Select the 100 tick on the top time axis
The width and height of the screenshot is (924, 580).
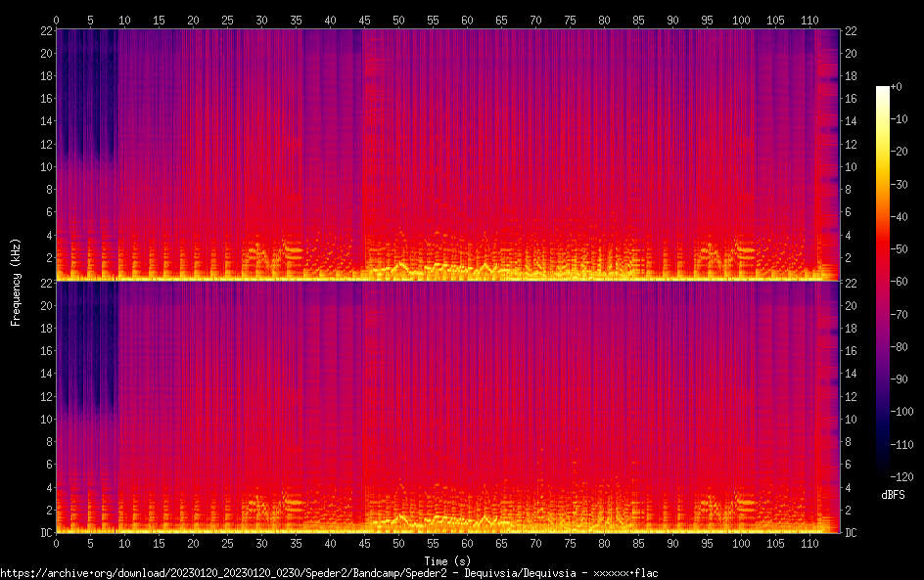coord(740,20)
